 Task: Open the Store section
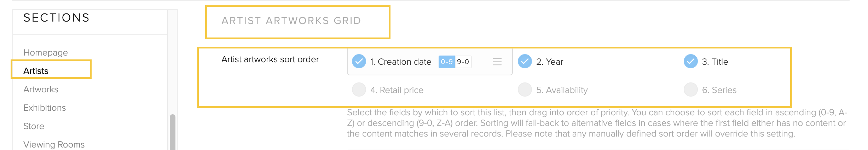(x=34, y=126)
